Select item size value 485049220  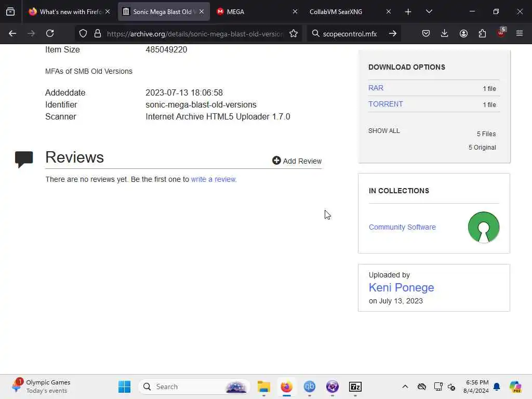(166, 49)
